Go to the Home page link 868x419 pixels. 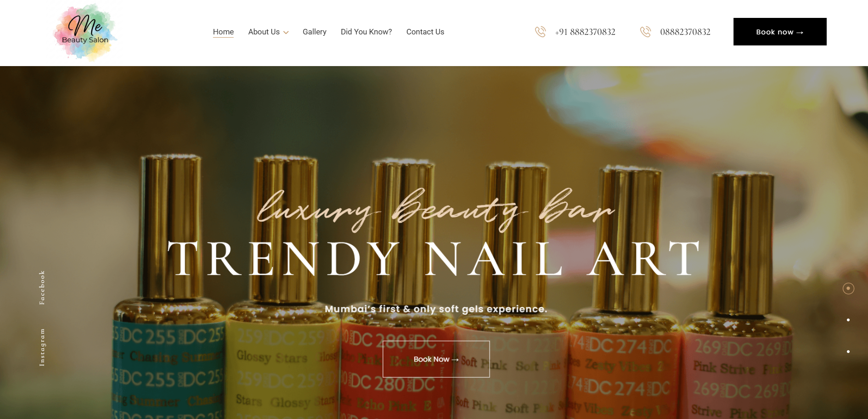[x=223, y=32]
